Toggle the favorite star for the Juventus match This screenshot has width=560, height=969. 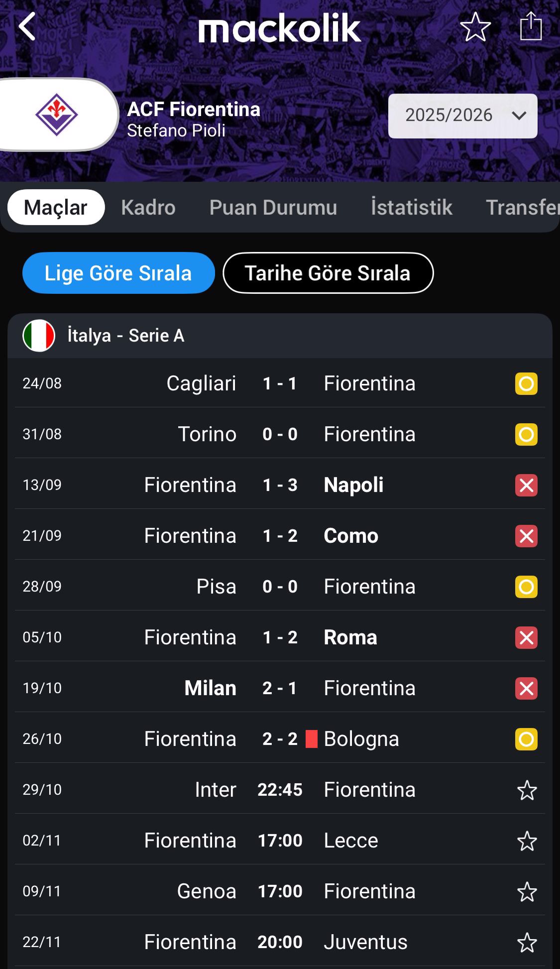click(527, 943)
